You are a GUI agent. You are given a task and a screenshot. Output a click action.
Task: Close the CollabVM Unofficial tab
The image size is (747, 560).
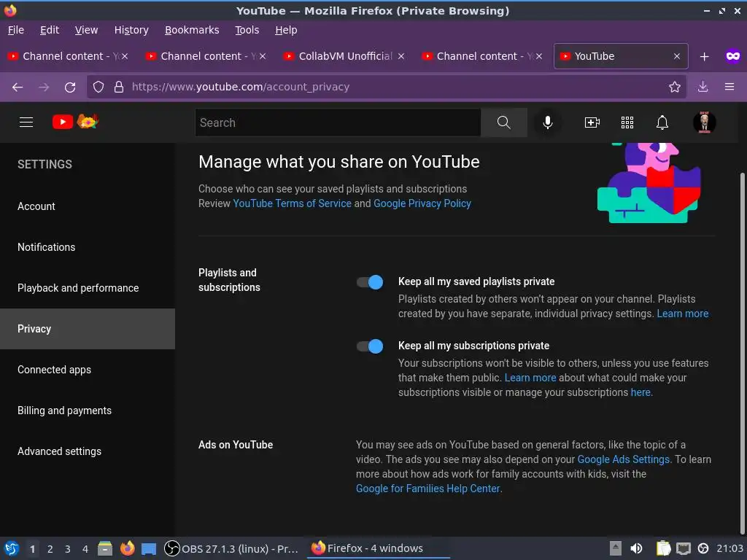point(401,56)
